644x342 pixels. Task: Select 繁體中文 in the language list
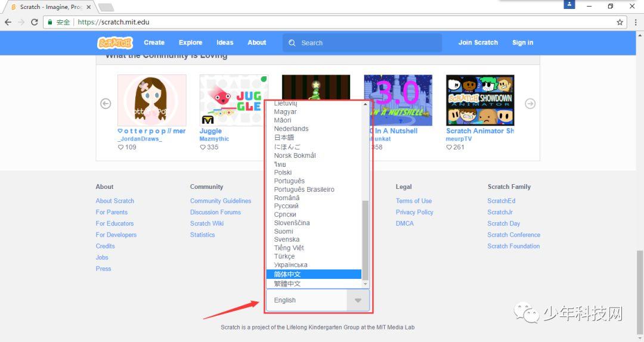pos(314,284)
